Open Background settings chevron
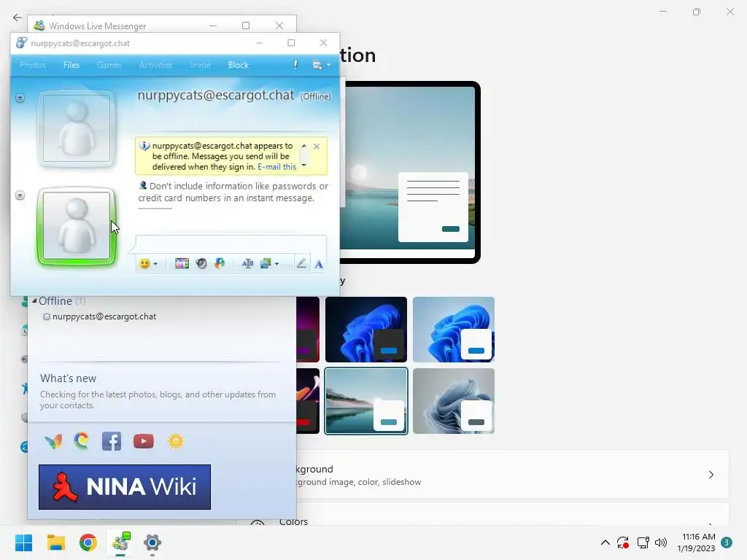Viewport: 747px width, 560px height. click(711, 475)
